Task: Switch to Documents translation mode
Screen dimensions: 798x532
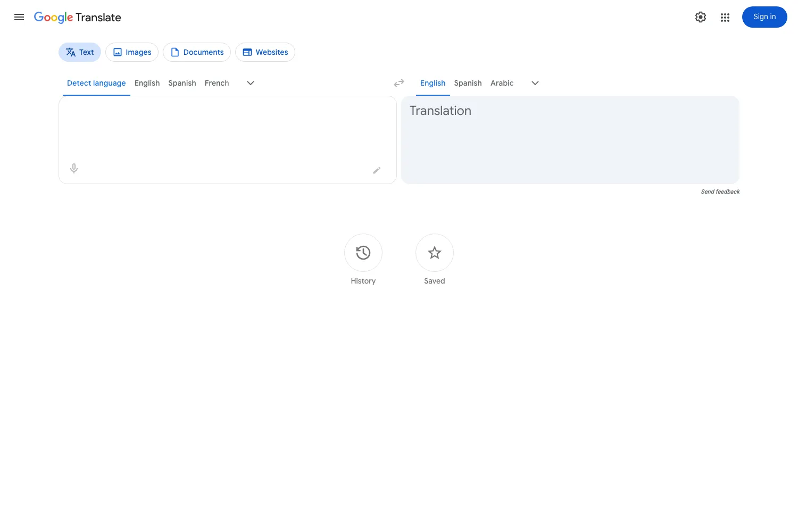Action: (197, 52)
